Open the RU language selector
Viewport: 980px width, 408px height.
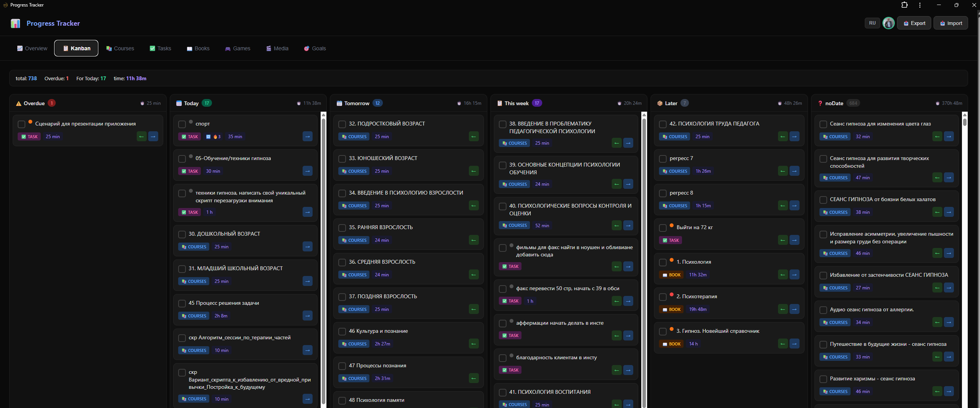click(x=872, y=23)
